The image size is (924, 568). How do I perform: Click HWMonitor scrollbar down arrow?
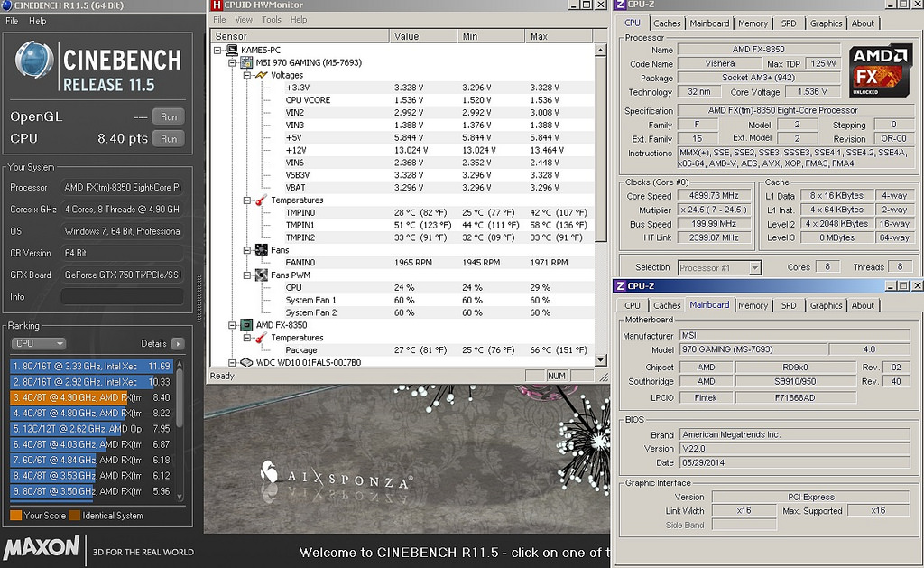point(600,359)
